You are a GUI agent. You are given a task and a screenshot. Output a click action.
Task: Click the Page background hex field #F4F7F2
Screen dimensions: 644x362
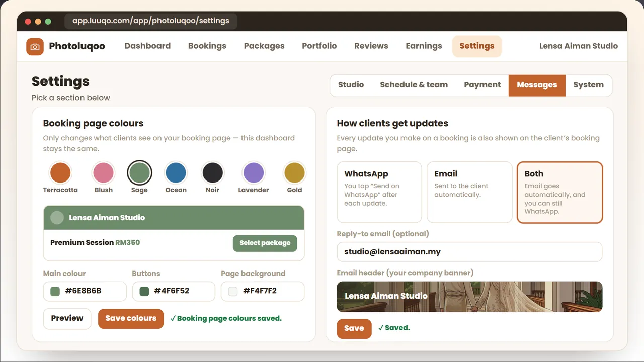[x=263, y=291]
